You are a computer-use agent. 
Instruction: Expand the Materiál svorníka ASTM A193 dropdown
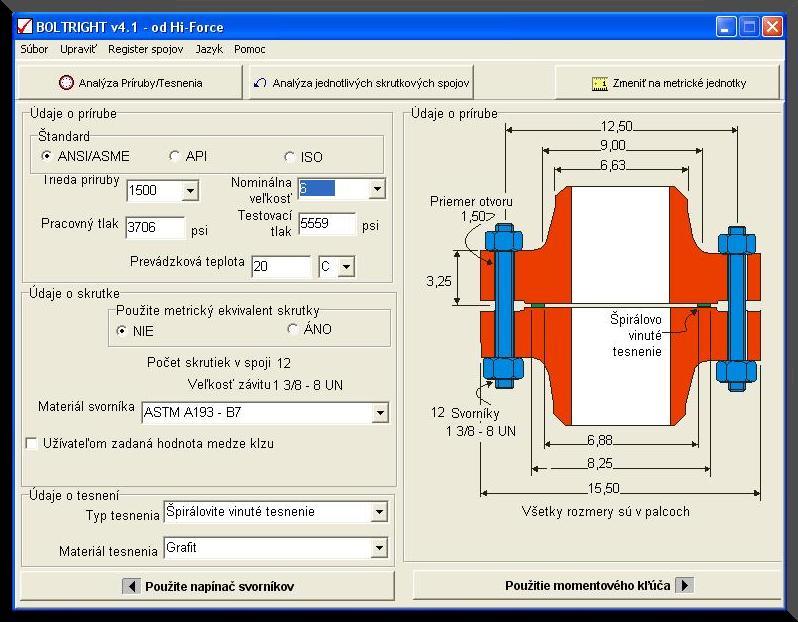(379, 412)
